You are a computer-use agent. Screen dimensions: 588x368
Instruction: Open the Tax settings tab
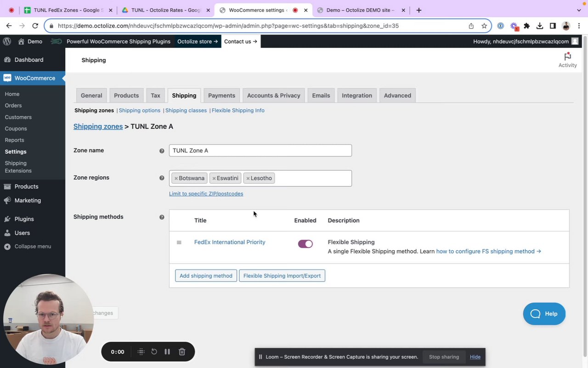(156, 96)
